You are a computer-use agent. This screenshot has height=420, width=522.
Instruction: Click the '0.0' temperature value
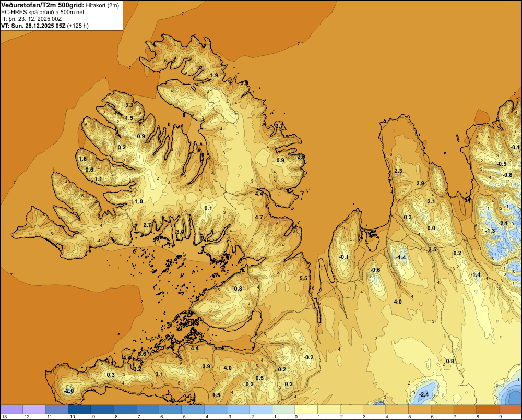click(x=431, y=229)
